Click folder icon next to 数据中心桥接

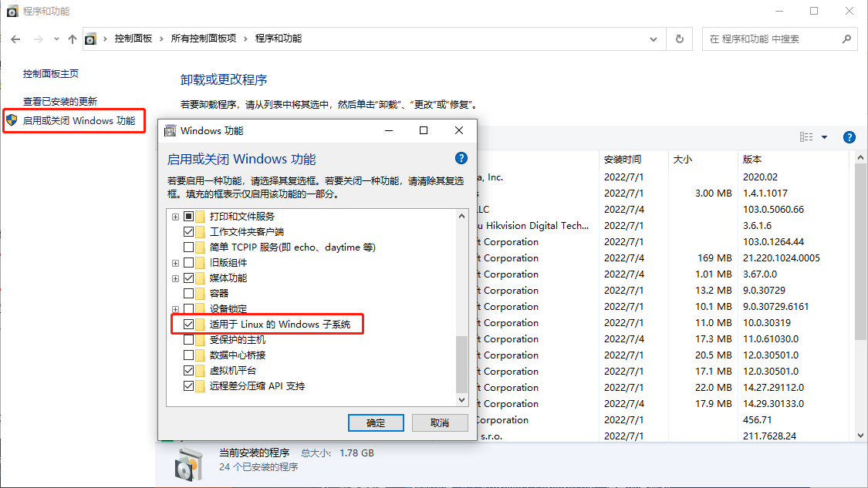point(201,355)
